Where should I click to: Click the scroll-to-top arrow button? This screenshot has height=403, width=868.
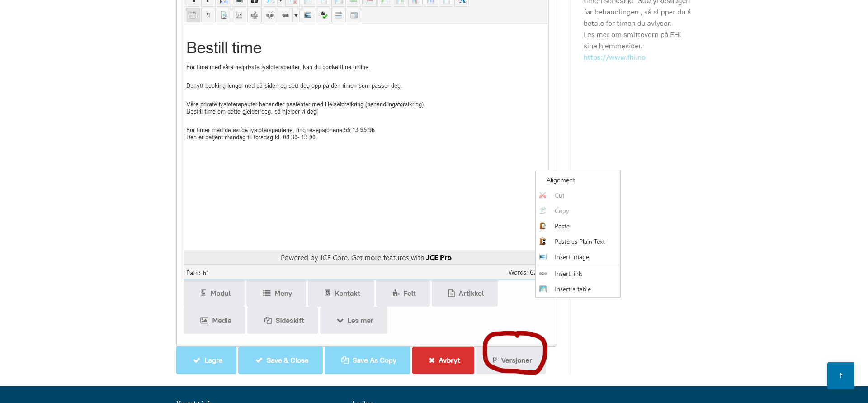point(841,376)
